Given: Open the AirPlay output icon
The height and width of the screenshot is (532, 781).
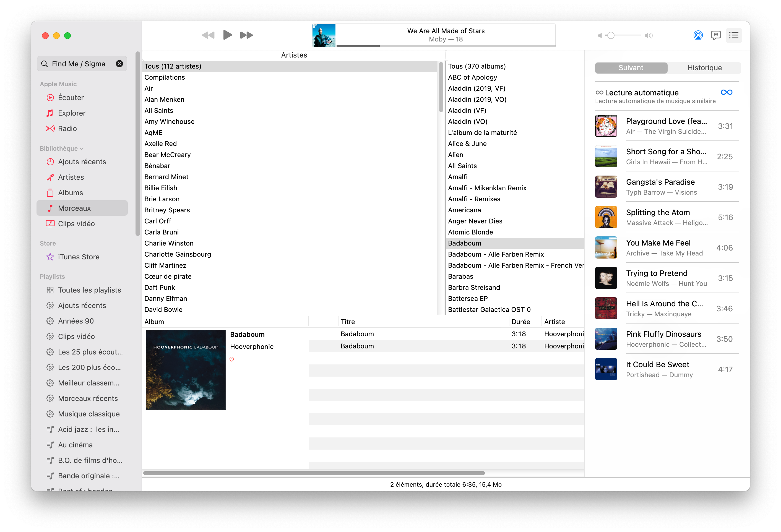Looking at the screenshot, I should (x=698, y=35).
